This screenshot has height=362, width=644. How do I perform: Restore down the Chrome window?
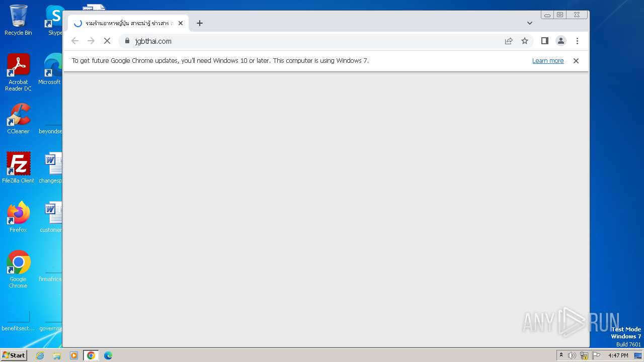[559, 15]
